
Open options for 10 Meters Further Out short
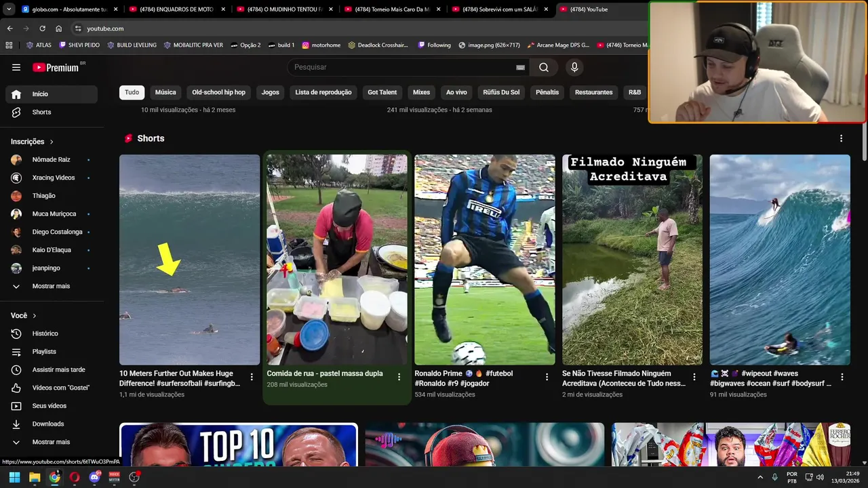point(252,377)
